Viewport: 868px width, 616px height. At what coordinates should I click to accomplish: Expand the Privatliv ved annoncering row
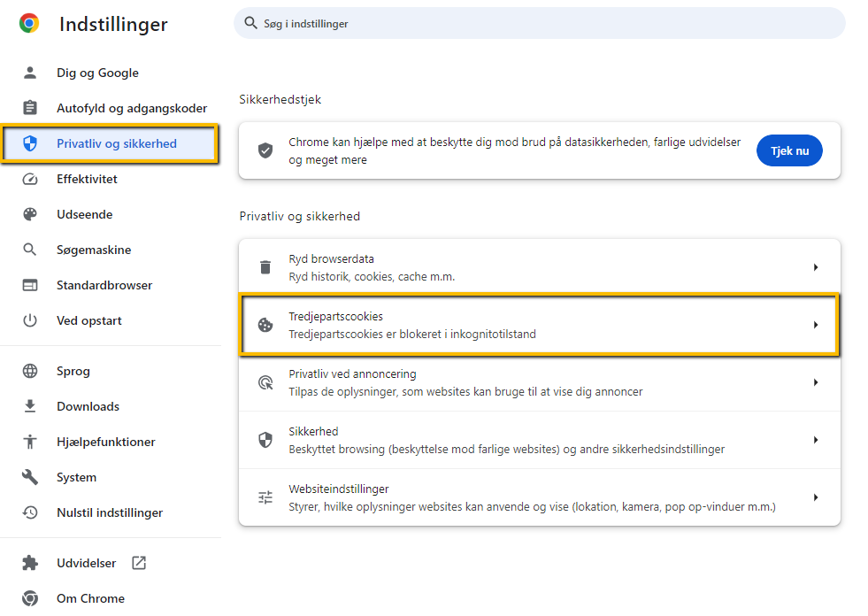pyautogui.click(x=816, y=381)
